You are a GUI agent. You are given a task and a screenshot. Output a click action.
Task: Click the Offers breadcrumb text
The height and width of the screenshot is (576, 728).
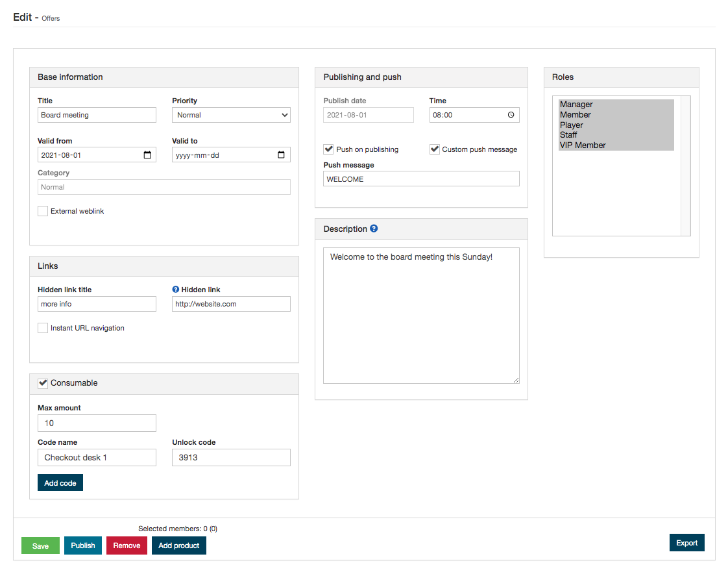[51, 19]
